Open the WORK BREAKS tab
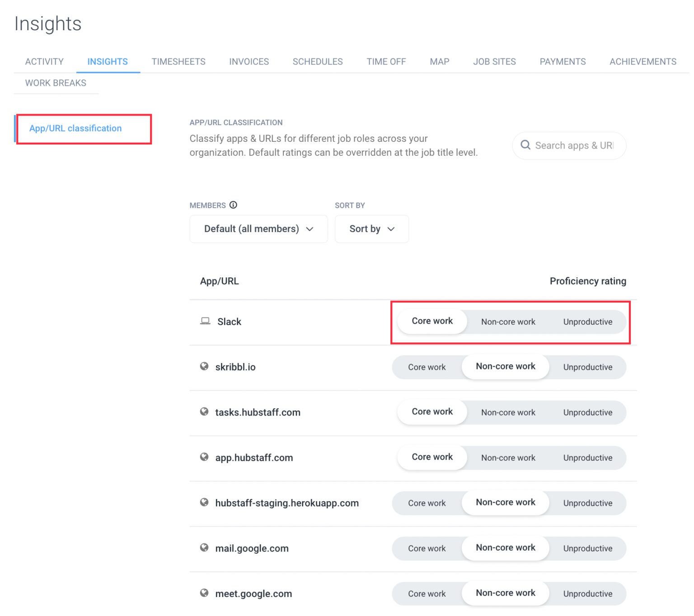 tap(56, 83)
